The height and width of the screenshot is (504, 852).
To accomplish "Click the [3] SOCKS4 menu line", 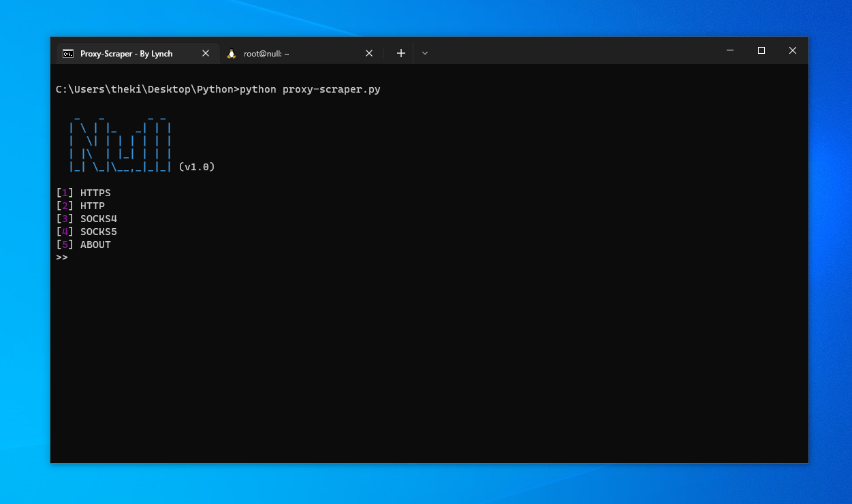I will 86,219.
